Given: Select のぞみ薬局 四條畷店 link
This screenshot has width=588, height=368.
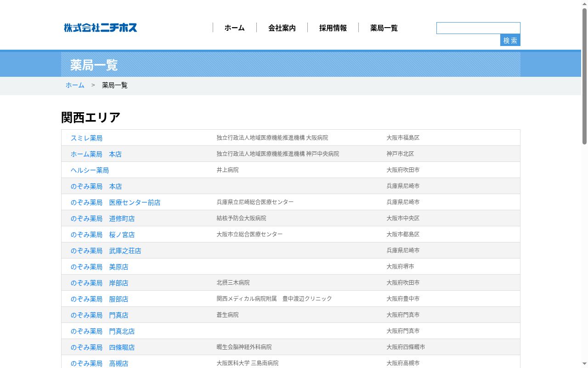Looking at the screenshot, I should click(x=102, y=347).
